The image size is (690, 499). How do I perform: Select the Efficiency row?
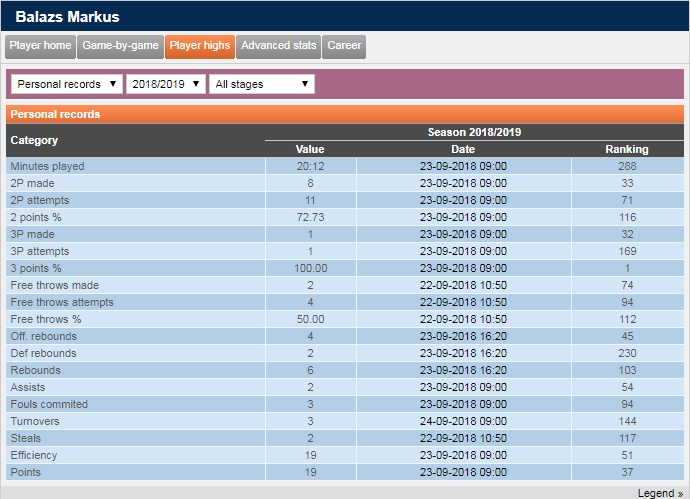pyautogui.click(x=34, y=455)
